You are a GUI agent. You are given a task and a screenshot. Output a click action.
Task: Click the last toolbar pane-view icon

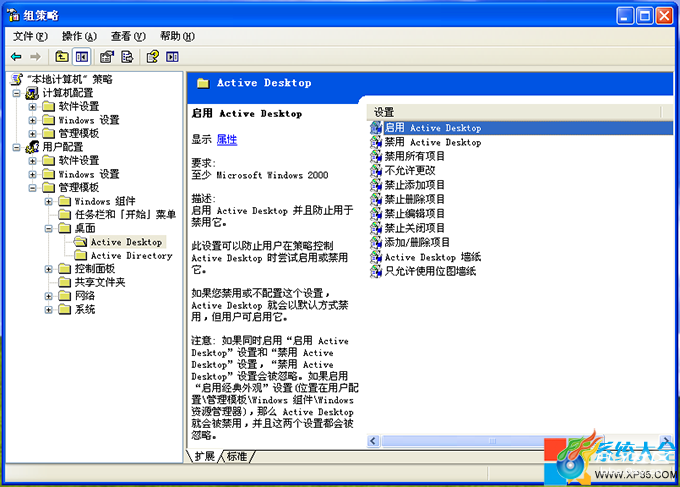click(172, 56)
